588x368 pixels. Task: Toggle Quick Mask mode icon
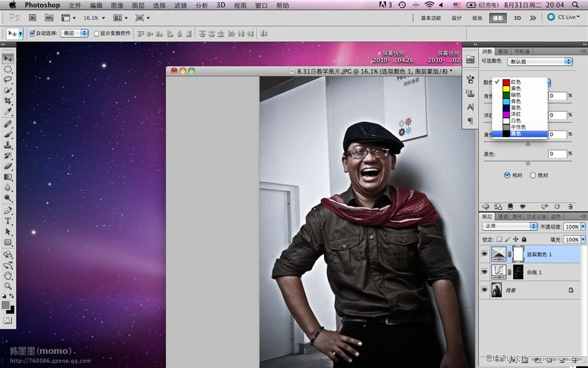point(8,320)
